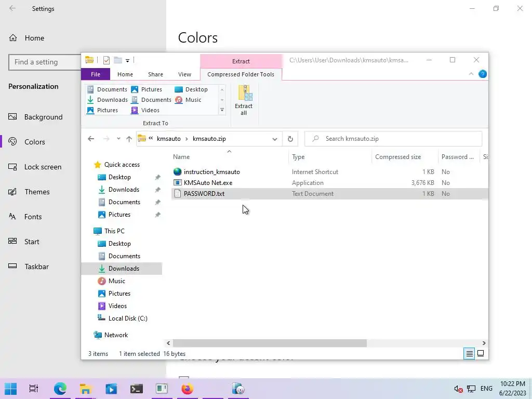Select the Compressed Folder Tools tab
532x399 pixels.
click(x=241, y=74)
